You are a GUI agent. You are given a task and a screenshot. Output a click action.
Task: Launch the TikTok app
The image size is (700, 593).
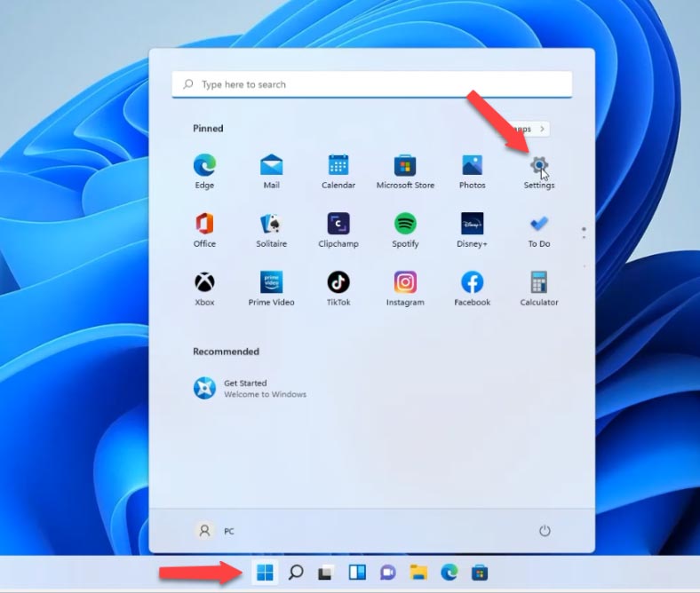(338, 289)
